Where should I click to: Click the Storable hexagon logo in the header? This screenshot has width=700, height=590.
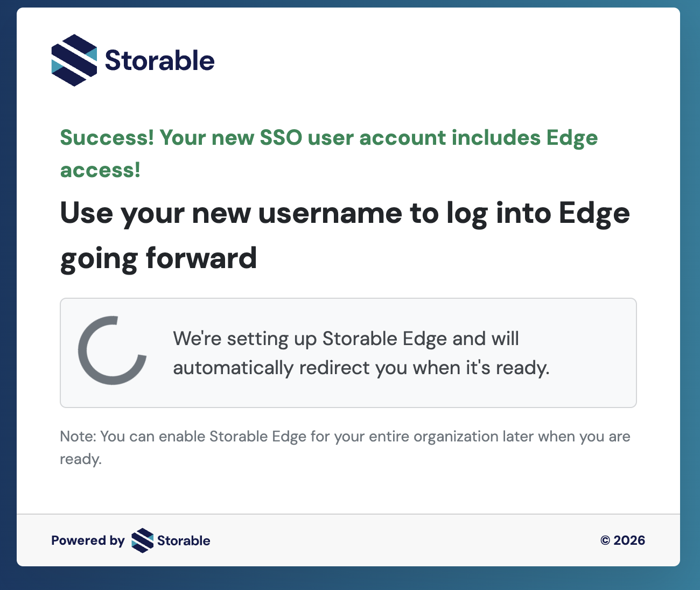coord(74,60)
